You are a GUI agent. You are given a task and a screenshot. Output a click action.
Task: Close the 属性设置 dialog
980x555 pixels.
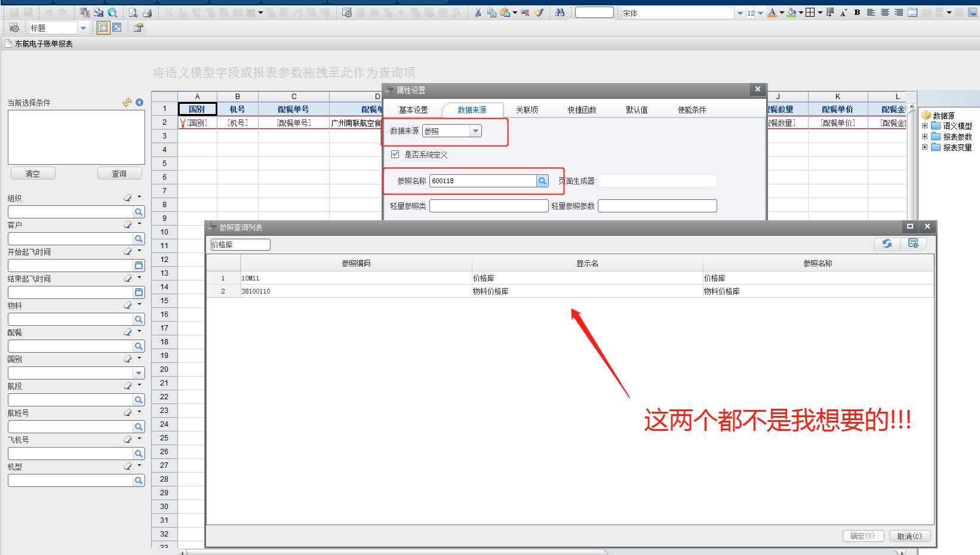757,90
